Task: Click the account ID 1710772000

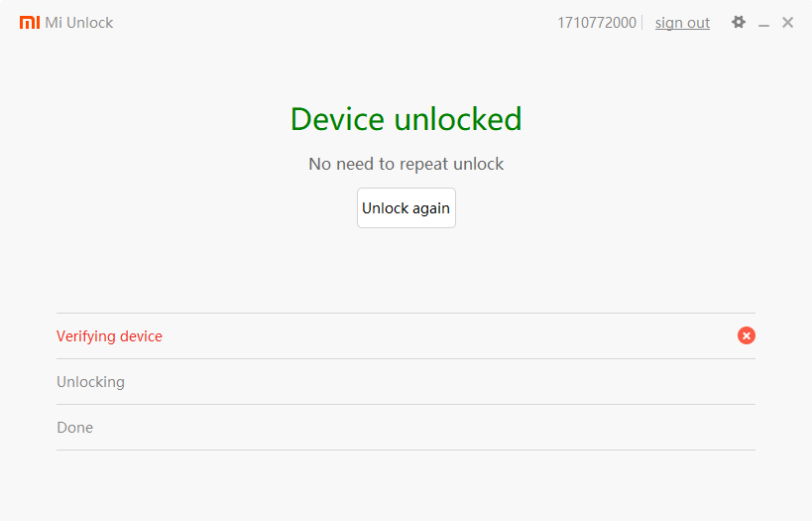Action: point(597,23)
